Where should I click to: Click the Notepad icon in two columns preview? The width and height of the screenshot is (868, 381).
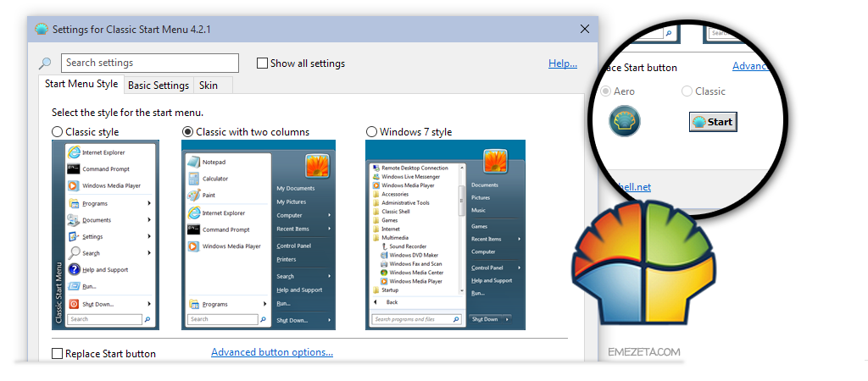click(x=193, y=162)
